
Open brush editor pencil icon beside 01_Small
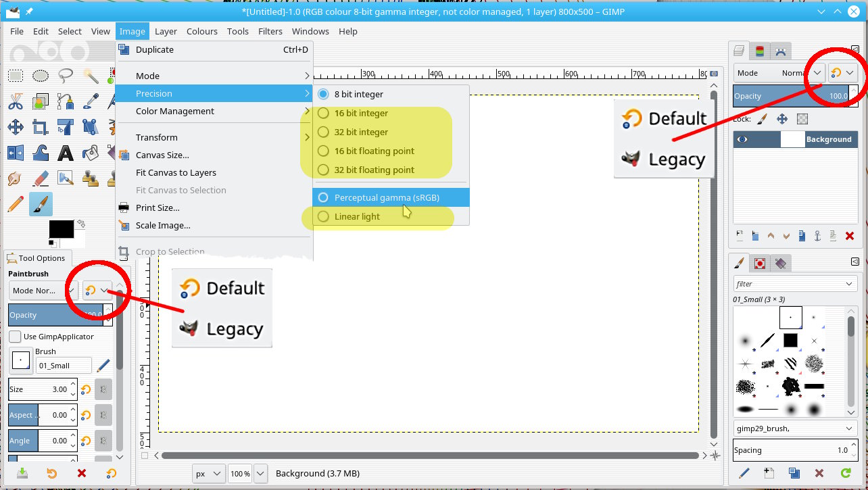click(x=103, y=366)
